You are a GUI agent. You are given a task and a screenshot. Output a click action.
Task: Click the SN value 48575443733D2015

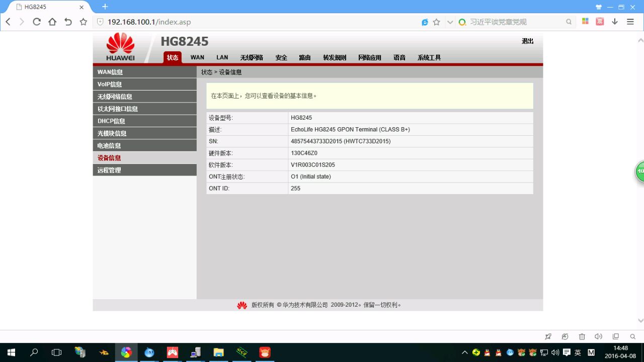point(316,141)
